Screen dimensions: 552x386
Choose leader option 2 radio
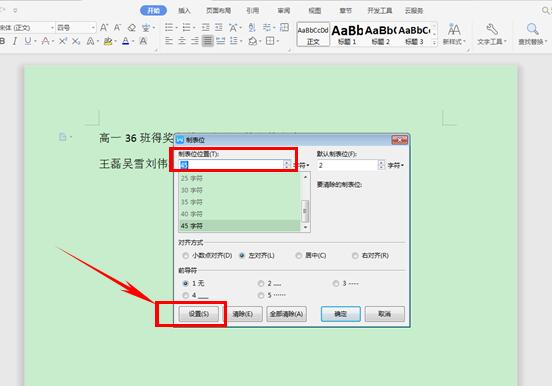tap(261, 283)
